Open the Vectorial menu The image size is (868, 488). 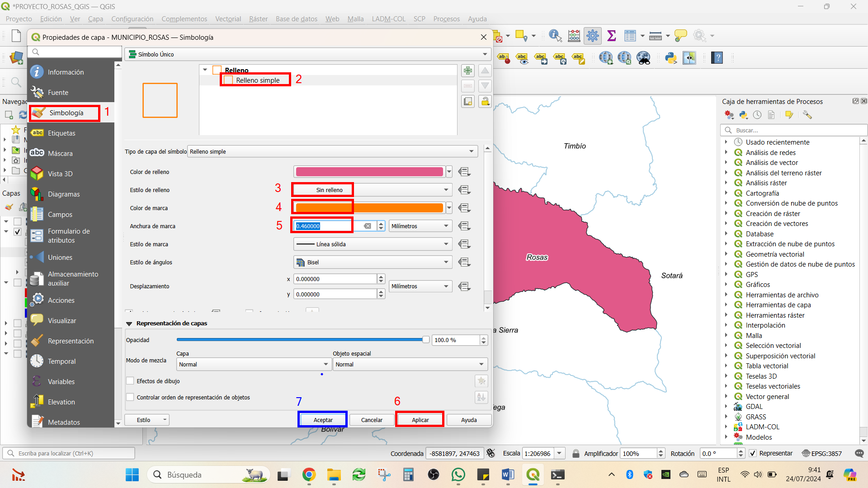pyautogui.click(x=228, y=19)
